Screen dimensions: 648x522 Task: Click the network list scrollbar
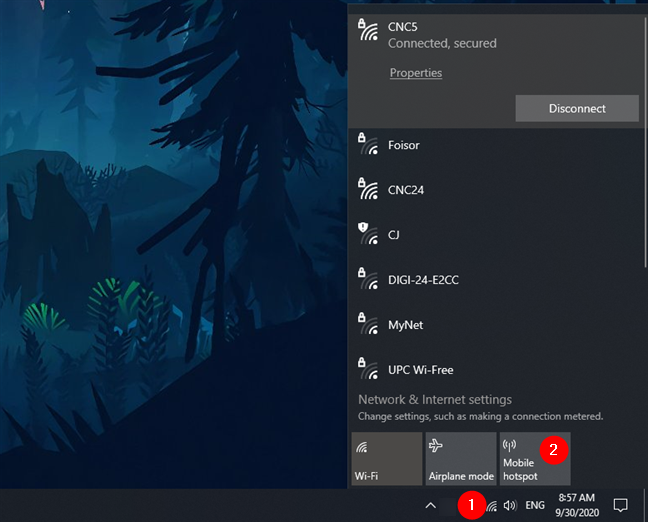[645, 141]
